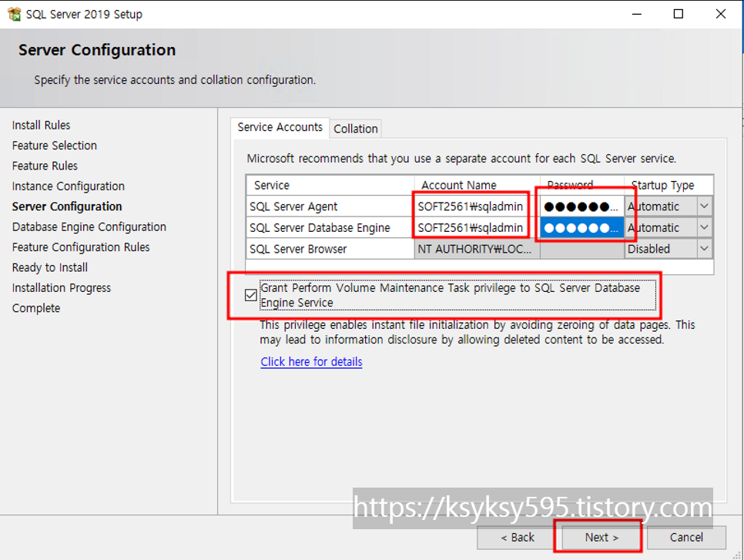Click Server Configuration in the steps list
Viewport: 744px width, 560px height.
[x=67, y=206]
